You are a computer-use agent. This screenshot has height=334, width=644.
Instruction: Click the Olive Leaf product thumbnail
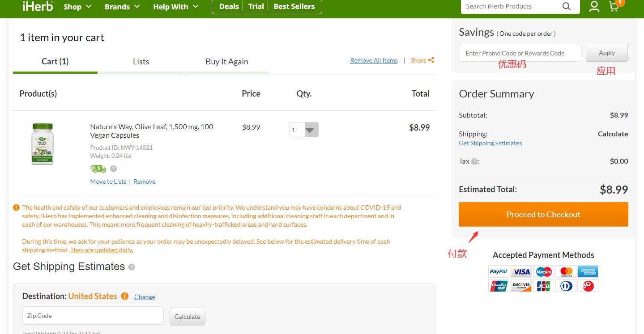tap(43, 144)
